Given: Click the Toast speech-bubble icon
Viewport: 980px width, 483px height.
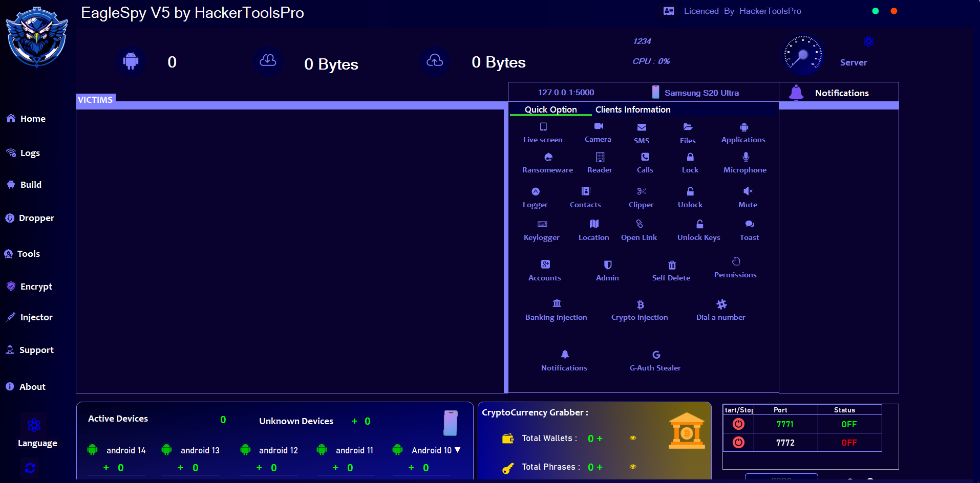Looking at the screenshot, I should click(750, 224).
